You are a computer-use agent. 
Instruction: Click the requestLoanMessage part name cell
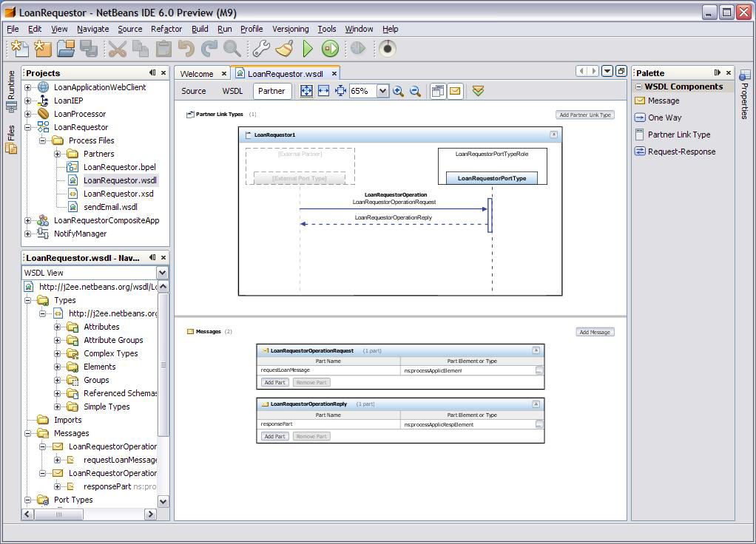click(329, 370)
